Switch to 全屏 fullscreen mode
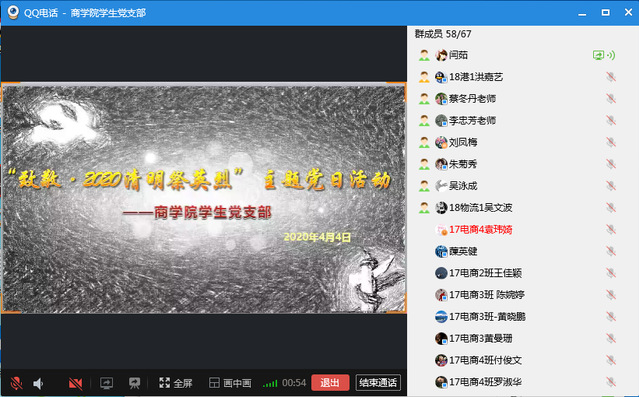The width and height of the screenshot is (639, 397). (x=175, y=383)
